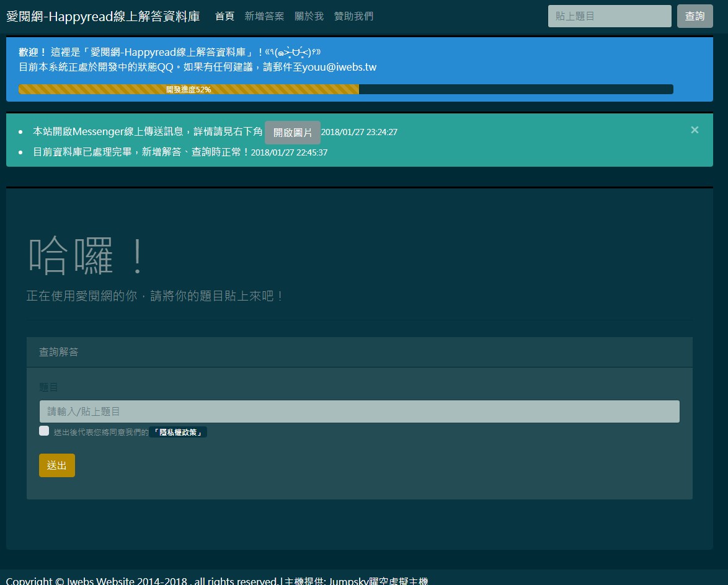Open the 隱私權政策 link
Image resolution: width=728 pixels, height=585 pixels.
point(179,433)
